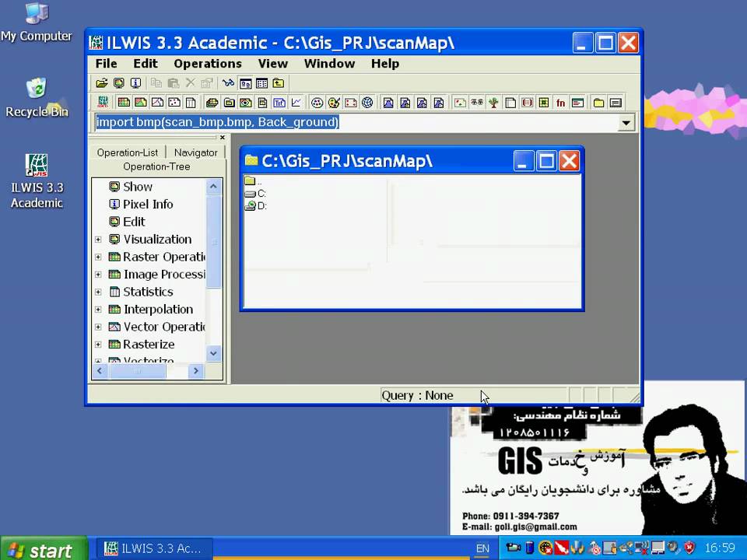Toggle point maps display in catalog
Screen dimensions: 747x560
coord(174,103)
